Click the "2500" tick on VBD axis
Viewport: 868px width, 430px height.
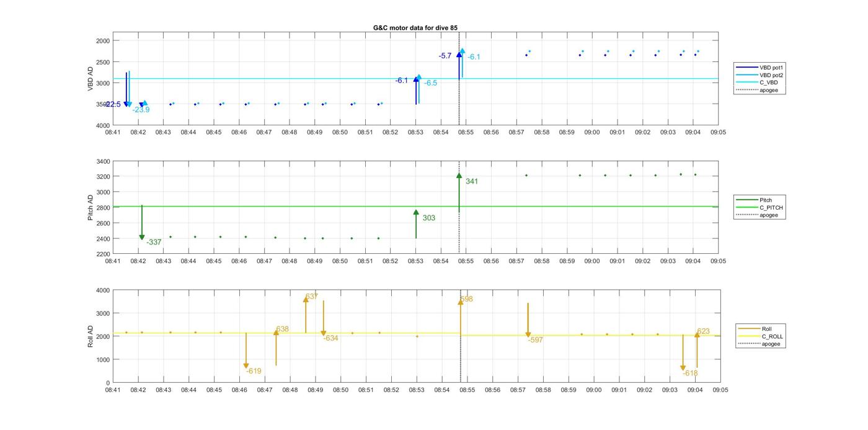pyautogui.click(x=103, y=62)
